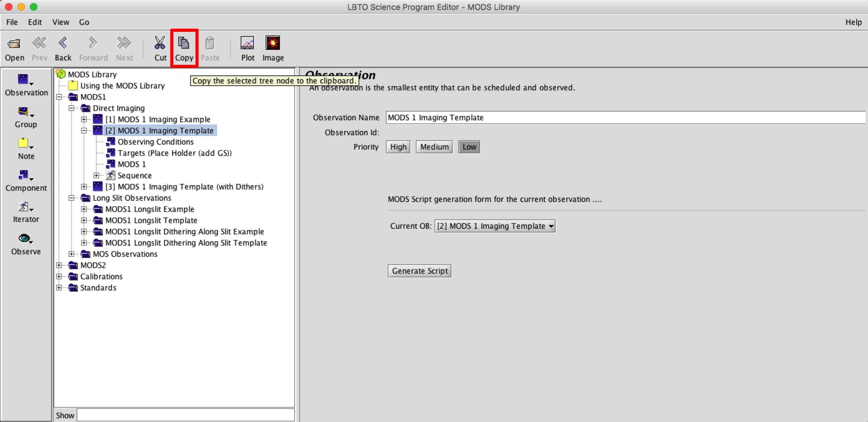Viewport: 868px width, 422px height.
Task: Add an Iterator from the sidebar
Action: 26,212
